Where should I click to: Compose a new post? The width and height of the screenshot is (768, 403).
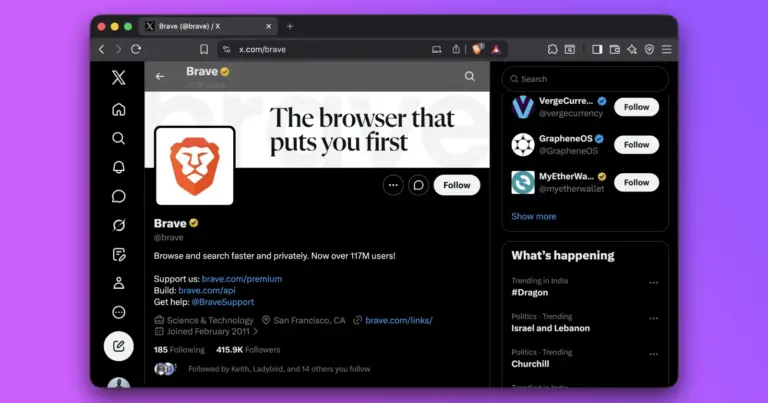[119, 346]
